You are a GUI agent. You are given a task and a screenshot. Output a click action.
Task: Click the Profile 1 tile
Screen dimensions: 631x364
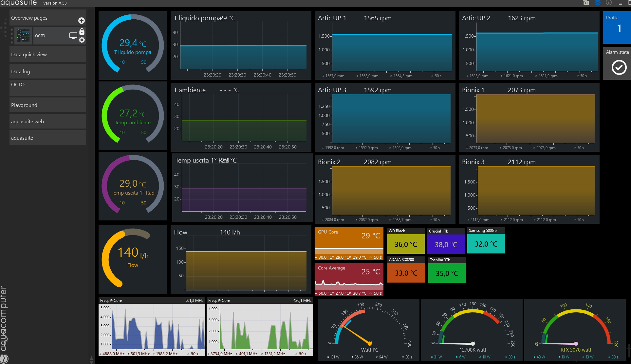coord(617,28)
